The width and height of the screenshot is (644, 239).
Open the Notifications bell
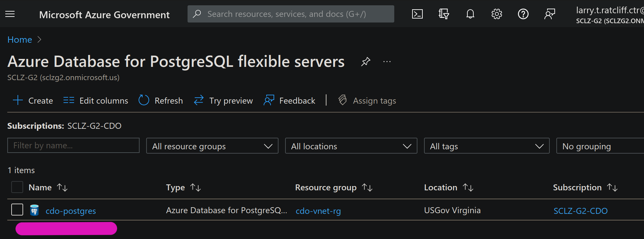tap(470, 14)
